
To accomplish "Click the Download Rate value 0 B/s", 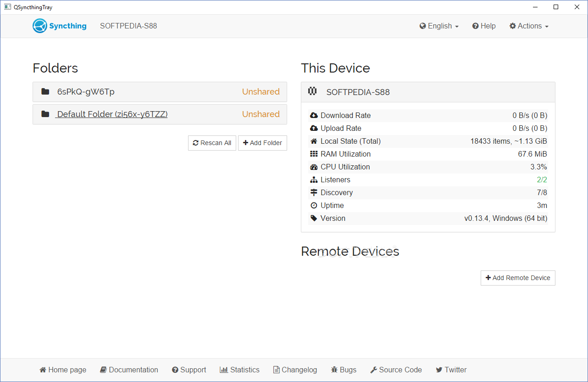I will 530,115.
